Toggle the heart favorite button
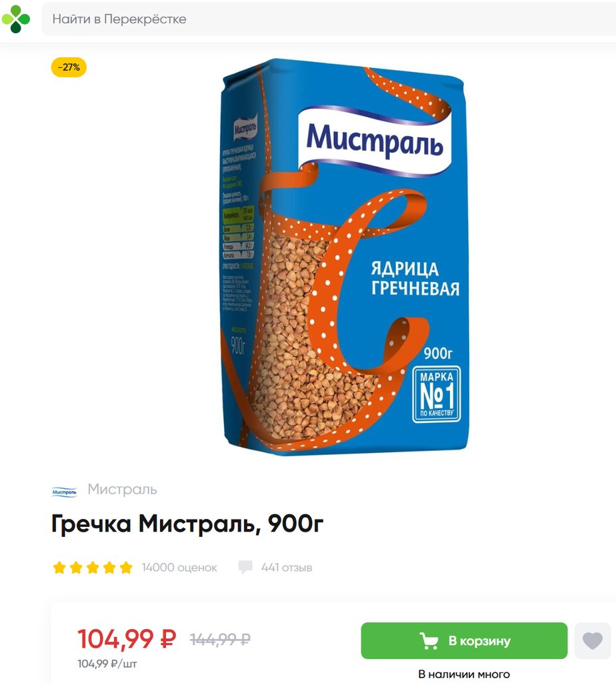 (593, 641)
